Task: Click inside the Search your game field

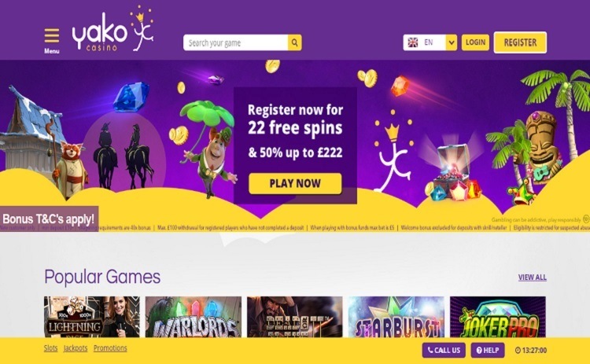Action: pyautogui.click(x=236, y=42)
